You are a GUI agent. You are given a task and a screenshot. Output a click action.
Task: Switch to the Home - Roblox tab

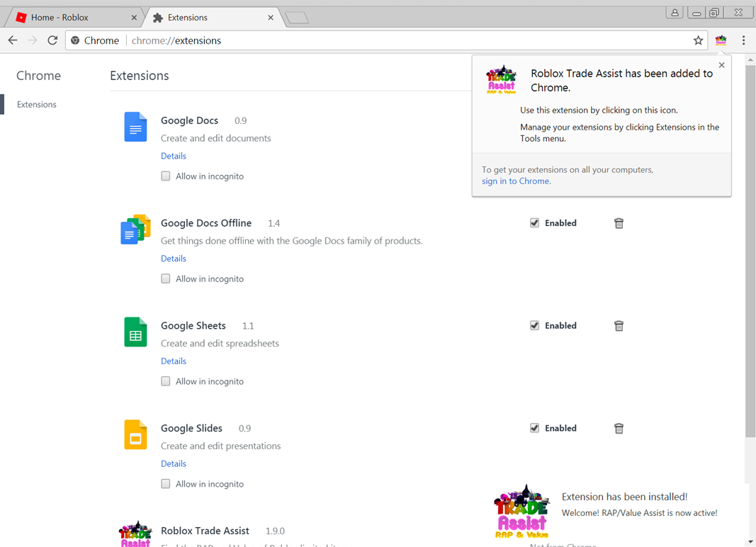[74, 18]
